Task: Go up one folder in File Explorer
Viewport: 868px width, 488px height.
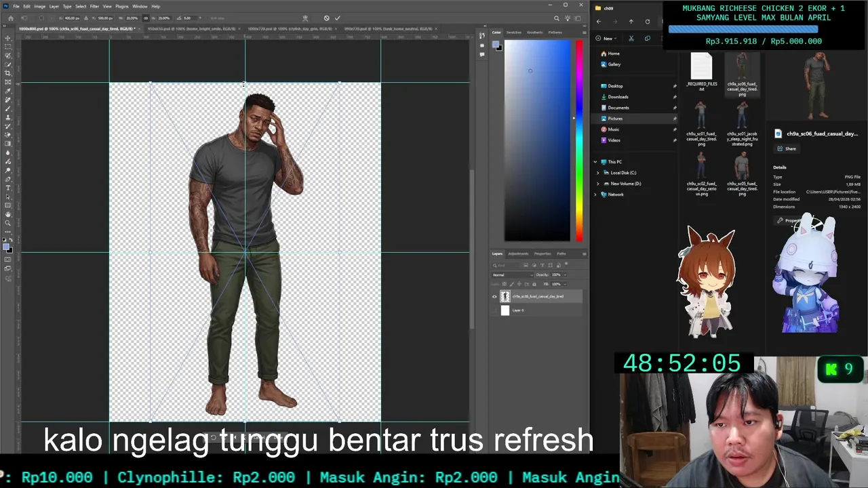Action: point(631,22)
